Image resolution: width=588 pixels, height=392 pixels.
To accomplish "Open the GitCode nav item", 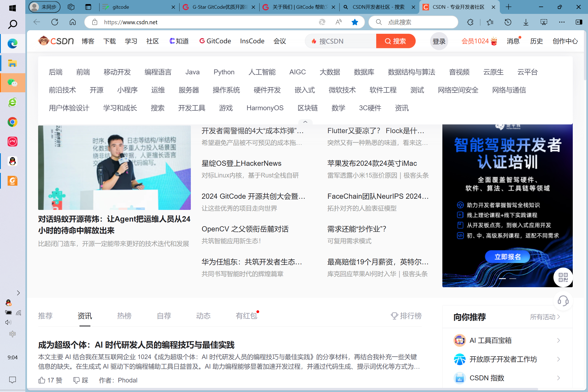I will point(215,41).
